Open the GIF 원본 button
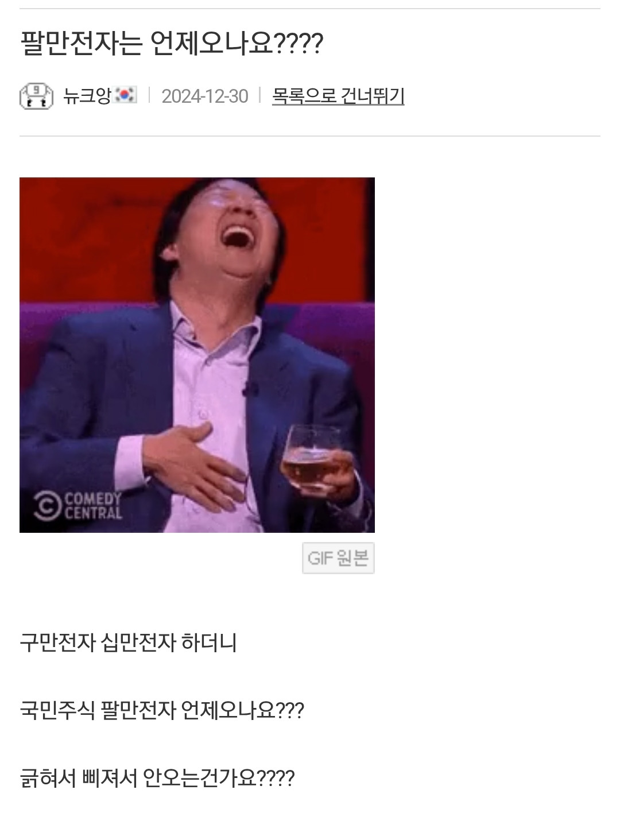 point(338,558)
